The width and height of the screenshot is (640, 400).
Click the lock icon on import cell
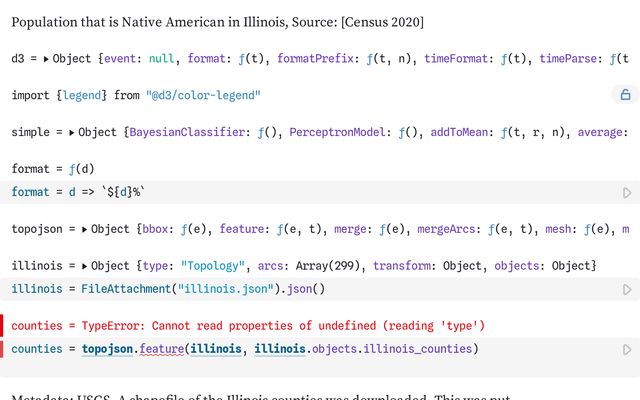coord(625,96)
